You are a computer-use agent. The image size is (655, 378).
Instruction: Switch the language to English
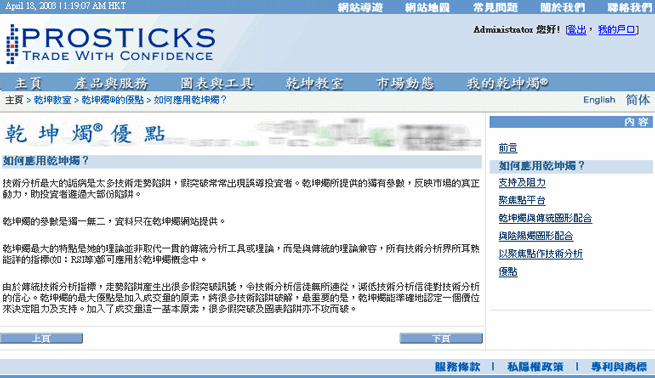[599, 100]
